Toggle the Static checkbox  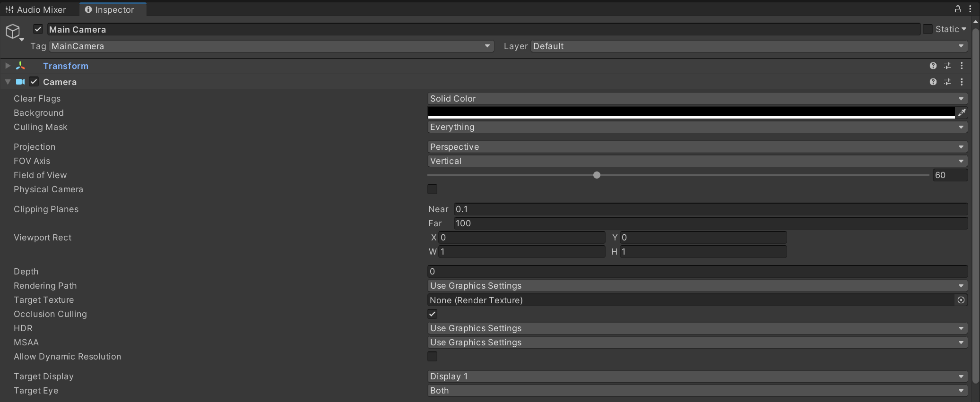click(x=928, y=29)
